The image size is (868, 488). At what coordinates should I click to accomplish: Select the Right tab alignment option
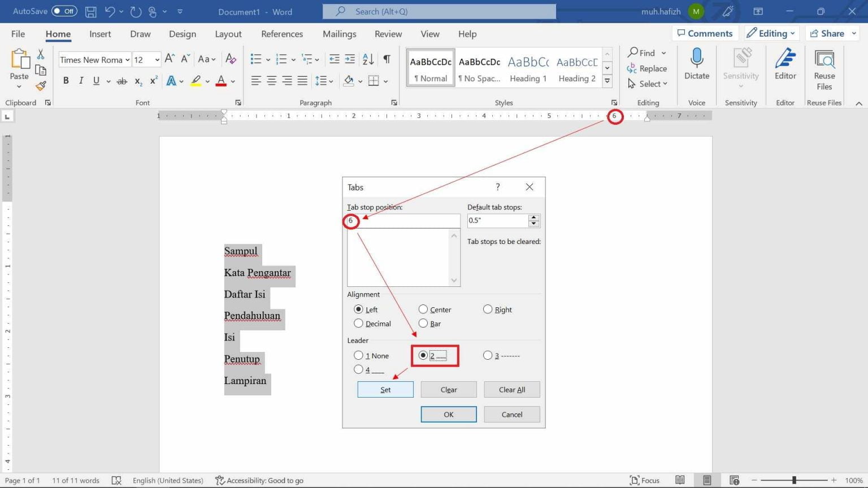click(488, 309)
